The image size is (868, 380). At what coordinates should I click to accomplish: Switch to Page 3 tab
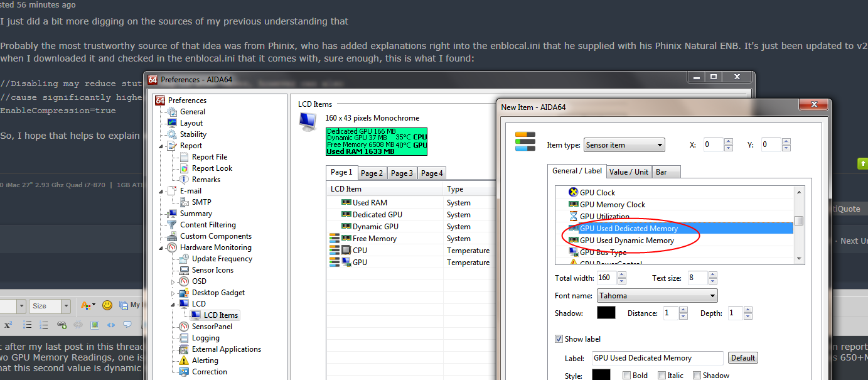click(x=402, y=173)
